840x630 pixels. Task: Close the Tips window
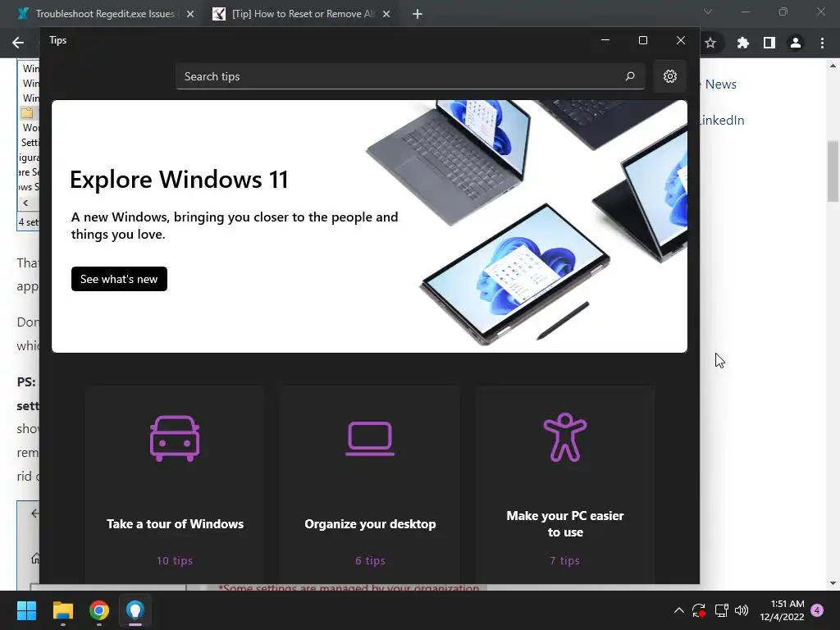(x=681, y=40)
